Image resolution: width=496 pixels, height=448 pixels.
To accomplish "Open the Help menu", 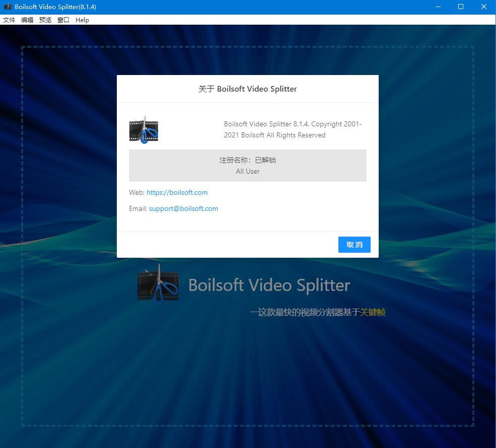I will 82,20.
